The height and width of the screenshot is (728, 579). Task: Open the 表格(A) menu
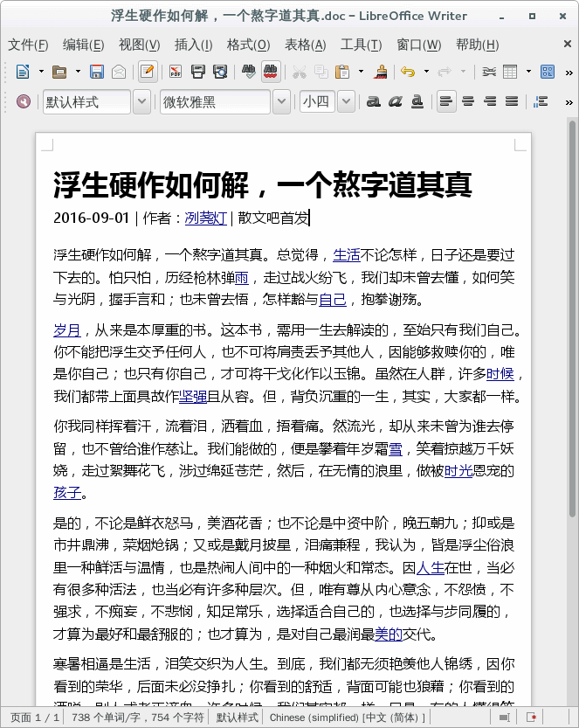click(306, 45)
